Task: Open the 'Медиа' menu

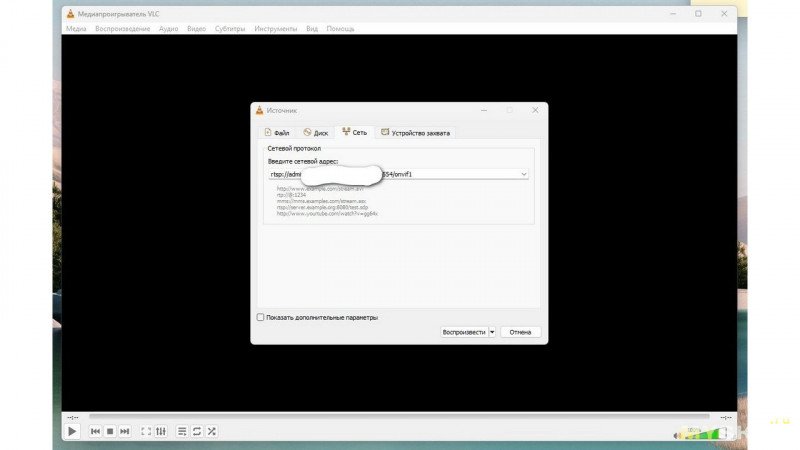Action: (76, 29)
